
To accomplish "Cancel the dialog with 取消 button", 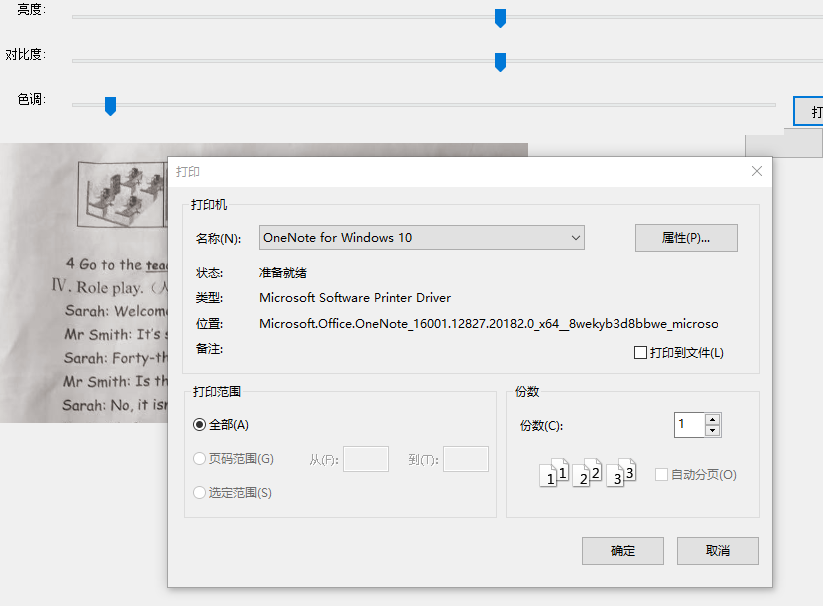I will point(717,551).
